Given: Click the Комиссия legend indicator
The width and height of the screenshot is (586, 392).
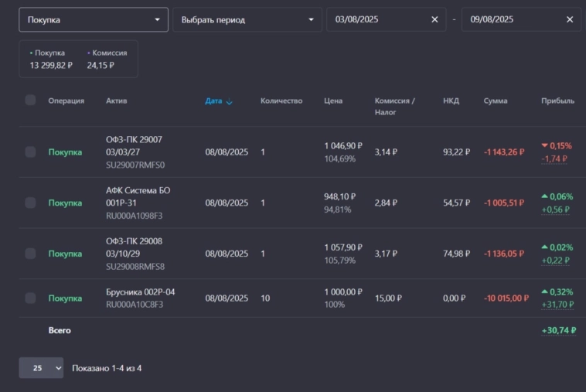Looking at the screenshot, I should [x=89, y=53].
